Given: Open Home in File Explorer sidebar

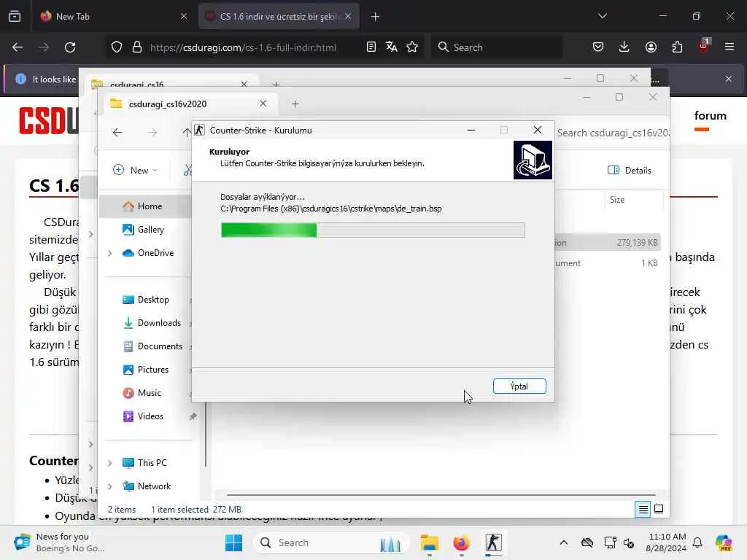Looking at the screenshot, I should (150, 206).
